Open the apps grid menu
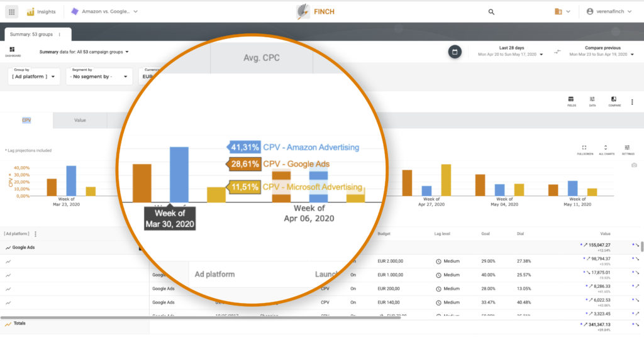The width and height of the screenshot is (644, 337). click(12, 11)
